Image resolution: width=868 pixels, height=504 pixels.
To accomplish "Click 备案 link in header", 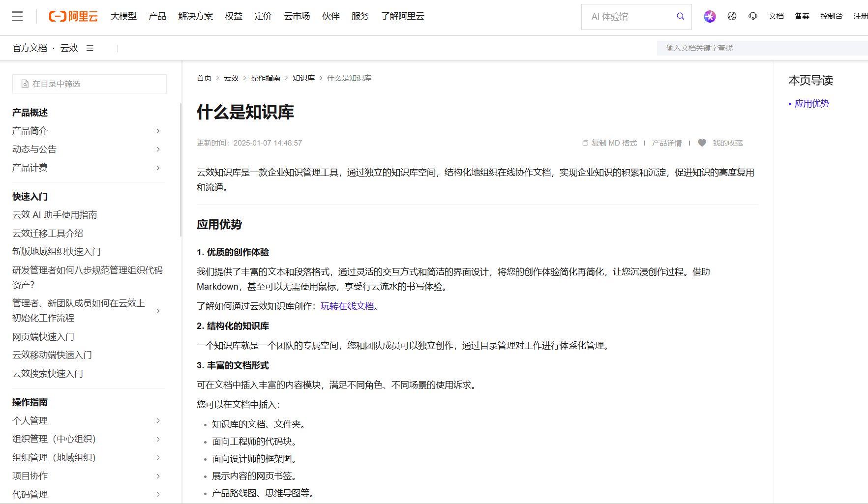I will (802, 16).
